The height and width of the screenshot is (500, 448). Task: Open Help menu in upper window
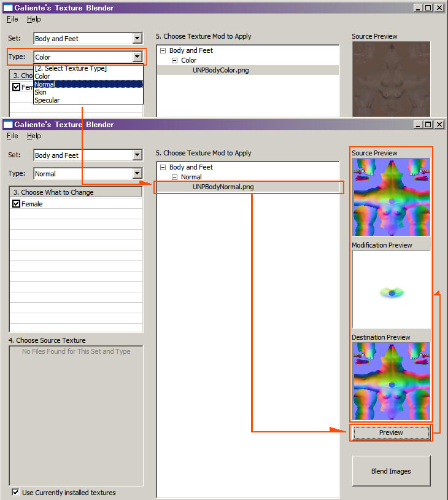pyautogui.click(x=34, y=19)
